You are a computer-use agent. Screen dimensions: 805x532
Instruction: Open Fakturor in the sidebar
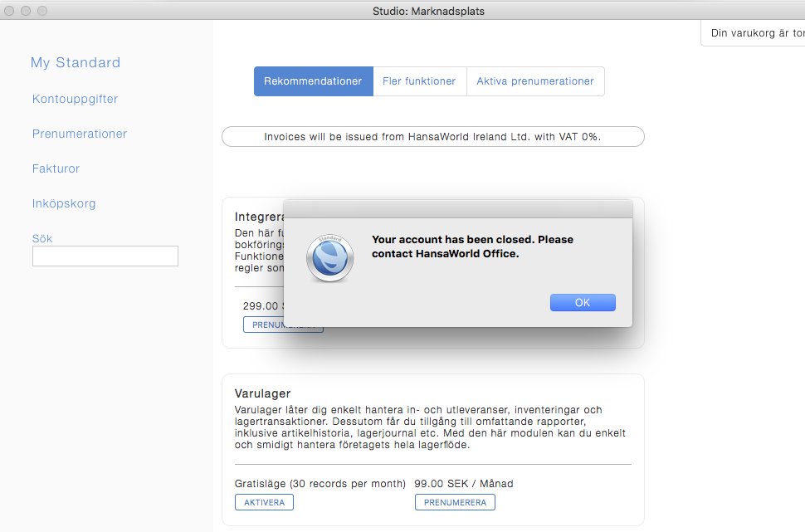pos(56,168)
